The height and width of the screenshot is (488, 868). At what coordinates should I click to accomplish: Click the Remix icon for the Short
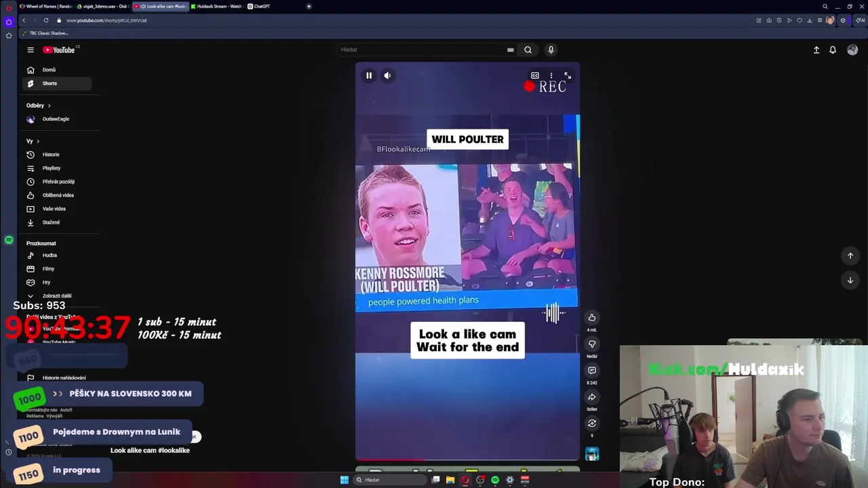[592, 423]
